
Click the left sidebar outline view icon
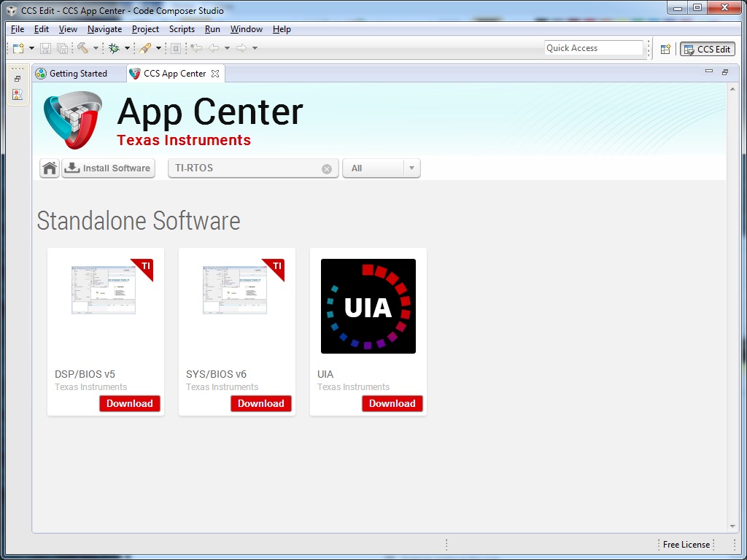click(18, 94)
